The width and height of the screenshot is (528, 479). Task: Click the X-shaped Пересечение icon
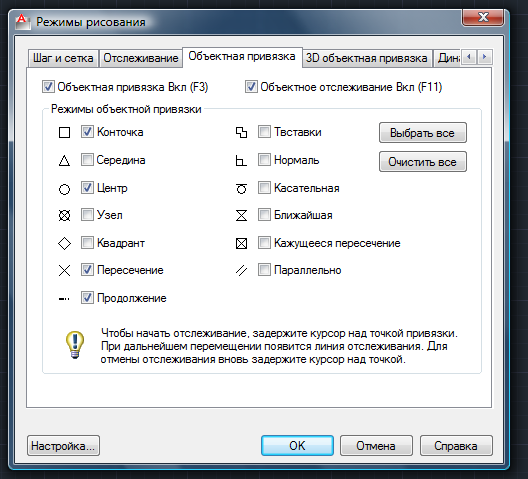64,270
